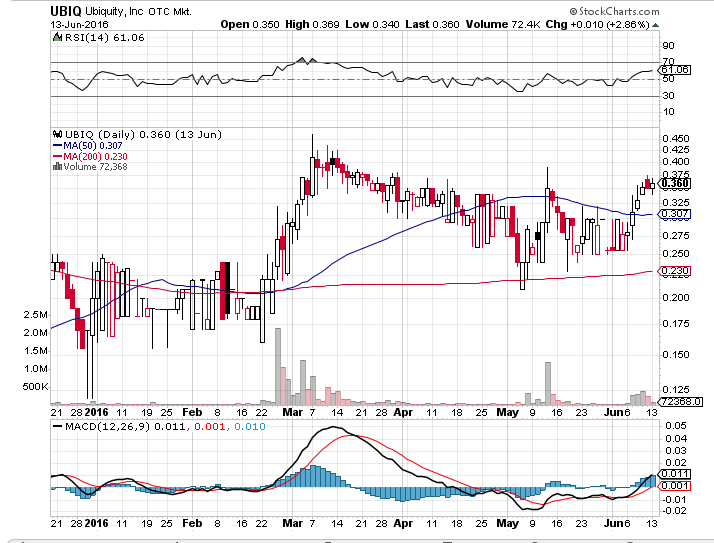Click the green up-arrow change indicator
Image resolution: width=714 pixels, height=543 pixels.
[655, 25]
